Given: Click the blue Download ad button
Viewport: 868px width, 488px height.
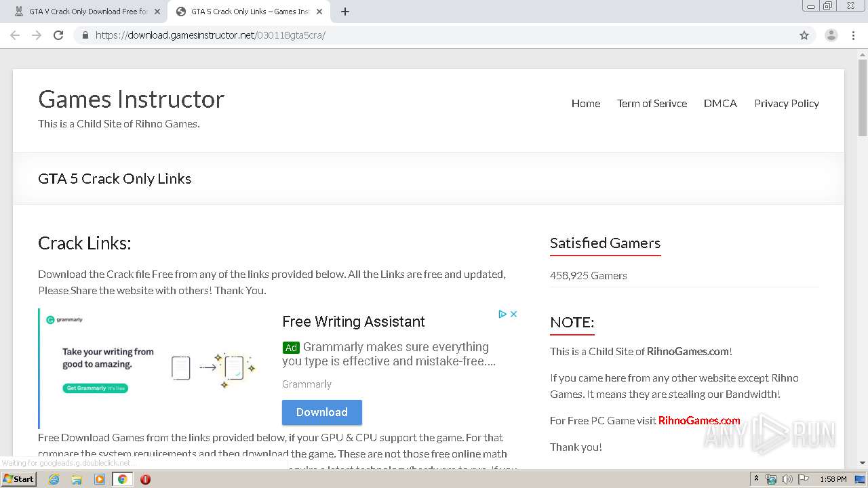Looking at the screenshot, I should [x=322, y=412].
